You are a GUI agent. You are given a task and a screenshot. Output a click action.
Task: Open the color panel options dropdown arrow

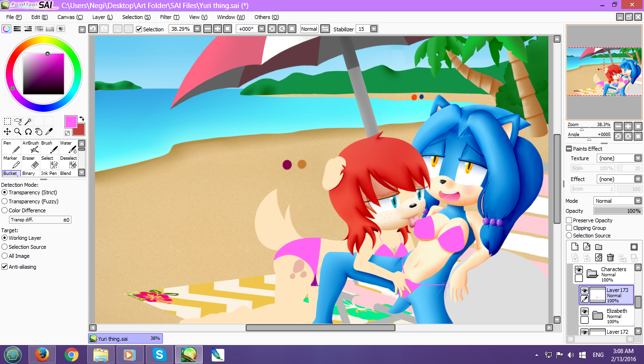pos(82,29)
